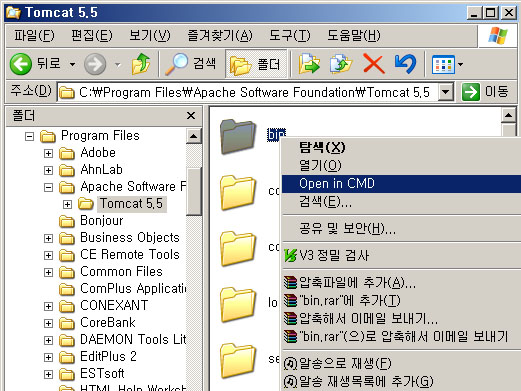This screenshot has height=391, width=521.
Task: Click the grey Forward arrow icon
Action: point(95,64)
